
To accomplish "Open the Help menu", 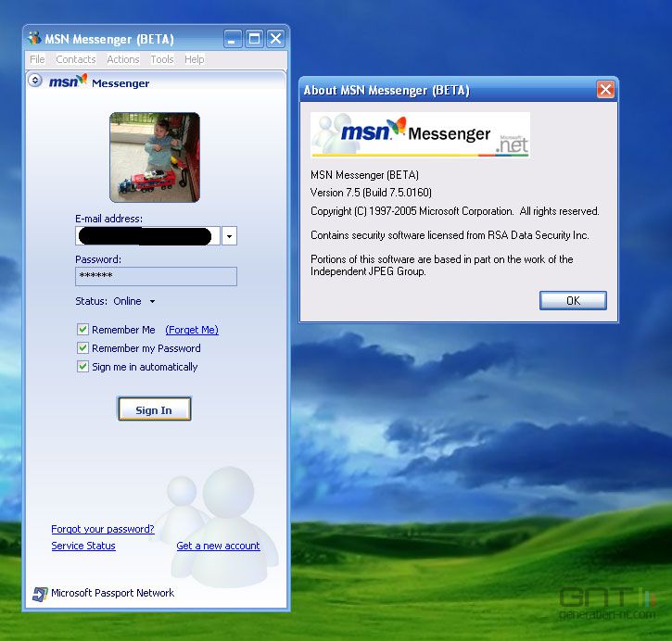I will [194, 59].
